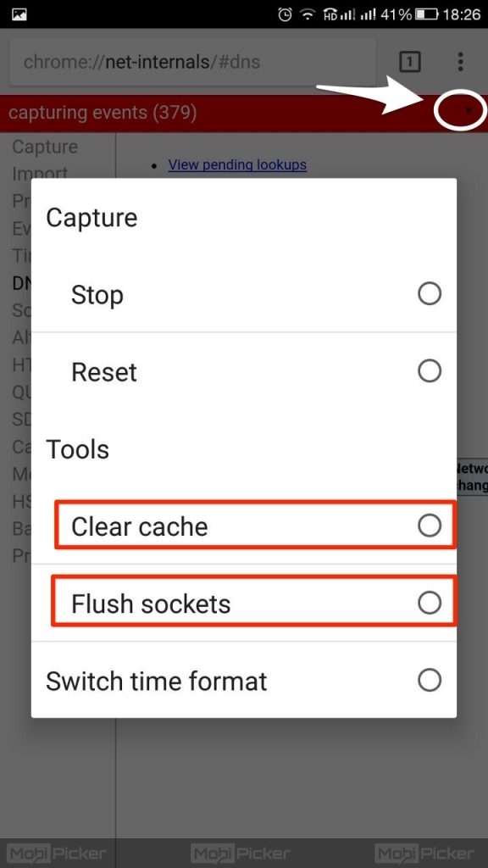This screenshot has width=488, height=868.
Task: Tap the address bar showing chrome://net-internals/#dns
Action: pos(191,61)
